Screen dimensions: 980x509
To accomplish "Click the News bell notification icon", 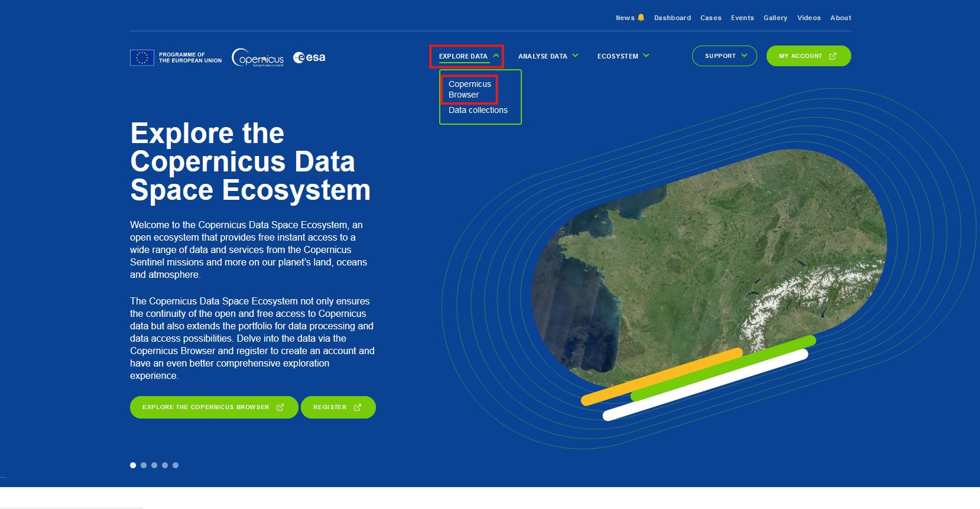I will point(641,18).
